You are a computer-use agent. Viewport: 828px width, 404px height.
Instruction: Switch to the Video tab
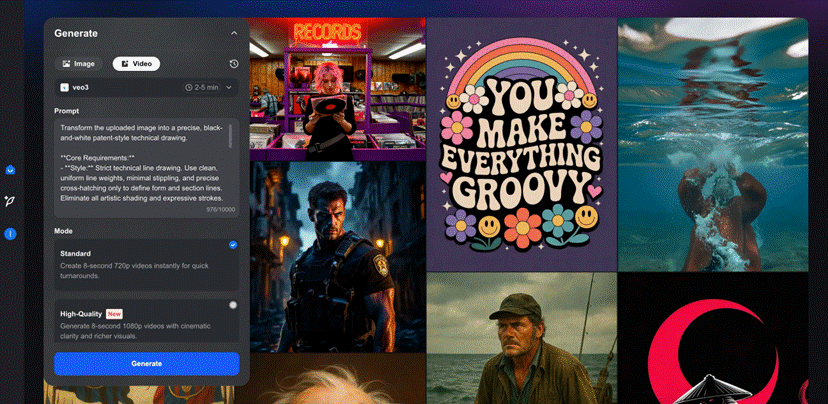pos(136,64)
